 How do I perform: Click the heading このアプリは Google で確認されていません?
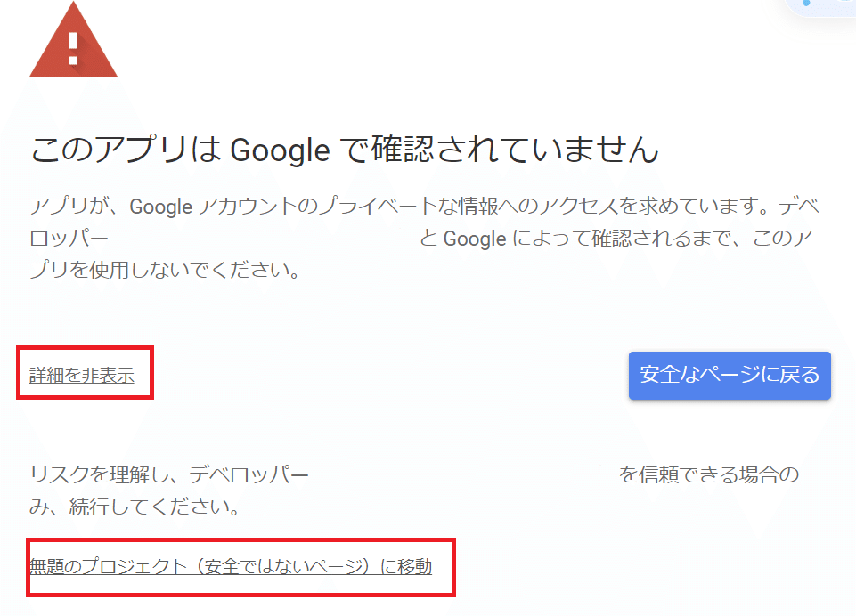(344, 150)
